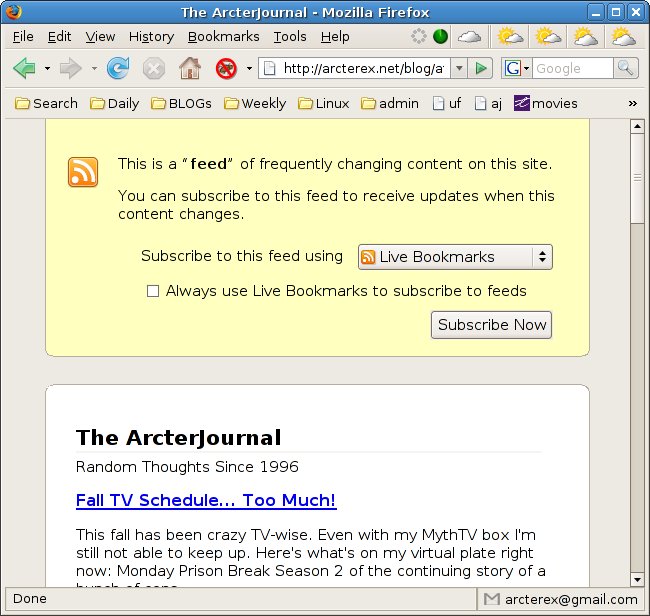Screen dimensions: 650x616
Task: Open the Help menu
Action: coord(335,37)
